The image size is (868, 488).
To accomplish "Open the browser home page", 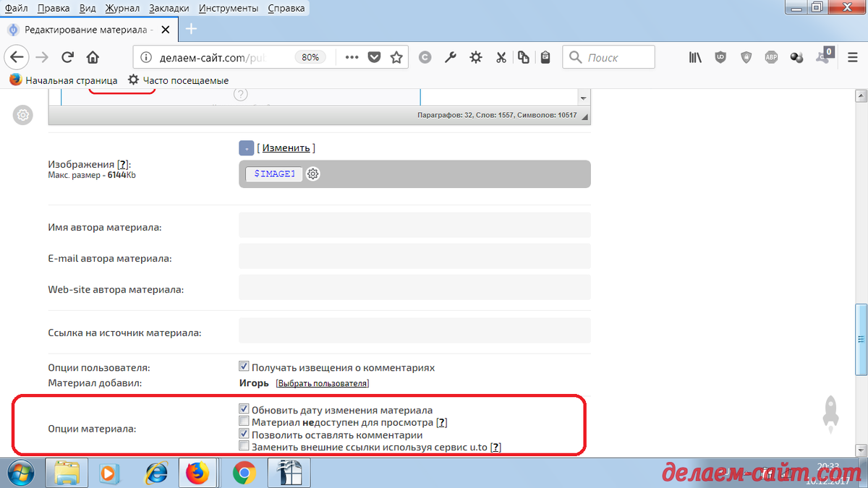I will [93, 57].
